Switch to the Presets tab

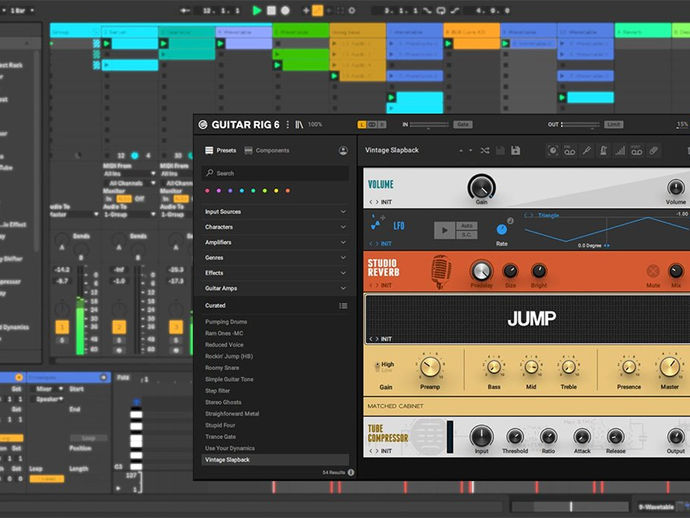221,151
